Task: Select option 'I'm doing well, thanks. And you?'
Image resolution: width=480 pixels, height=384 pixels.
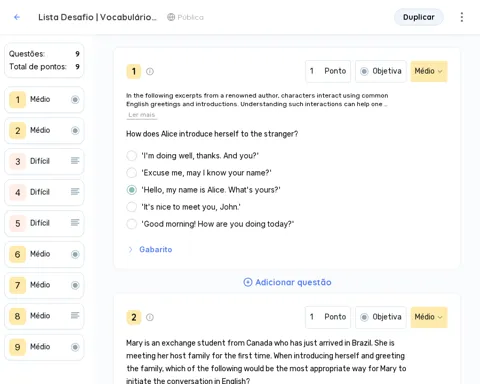Action: coord(132,156)
